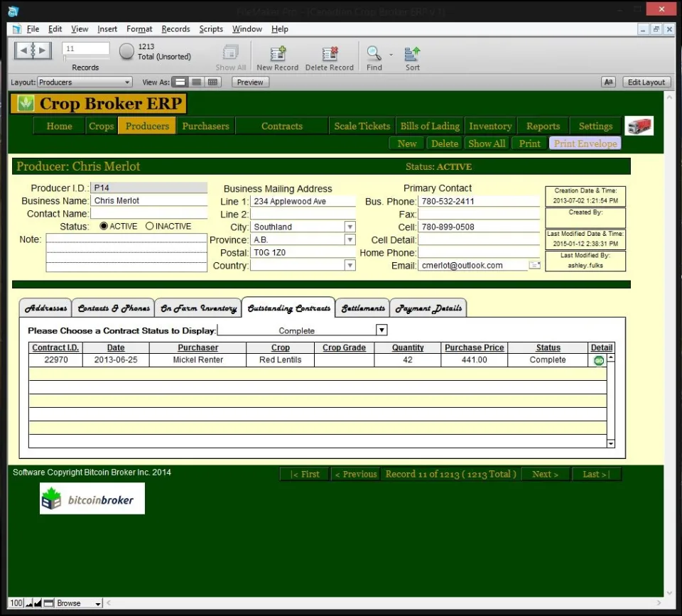The height and width of the screenshot is (616, 682).
Task: Click the Delete button under navigation bar
Action: tap(445, 144)
